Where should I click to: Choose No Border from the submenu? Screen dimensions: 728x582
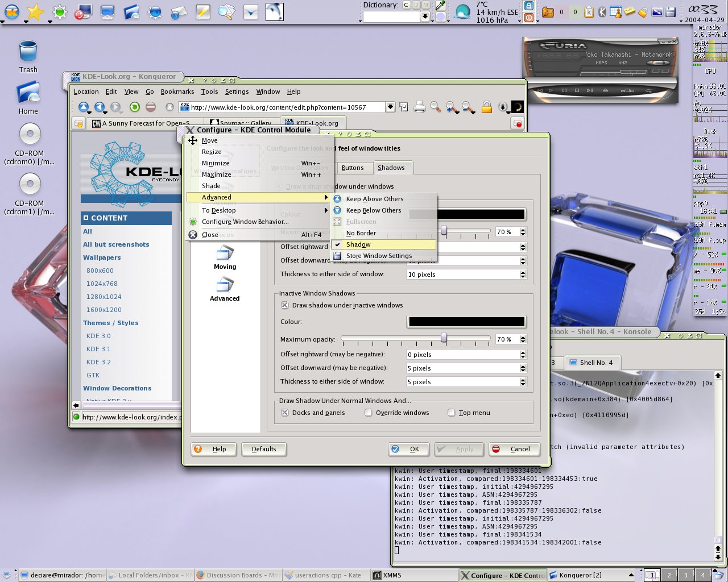(384, 233)
